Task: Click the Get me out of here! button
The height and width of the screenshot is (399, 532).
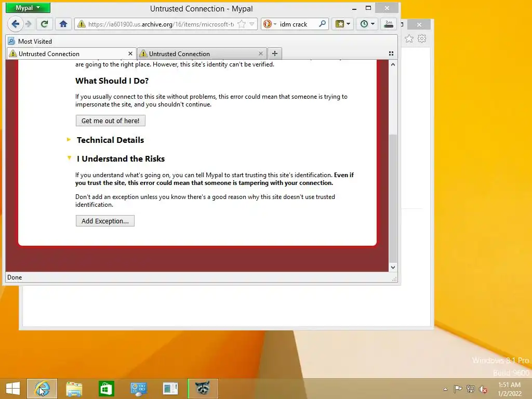Action: [111, 121]
